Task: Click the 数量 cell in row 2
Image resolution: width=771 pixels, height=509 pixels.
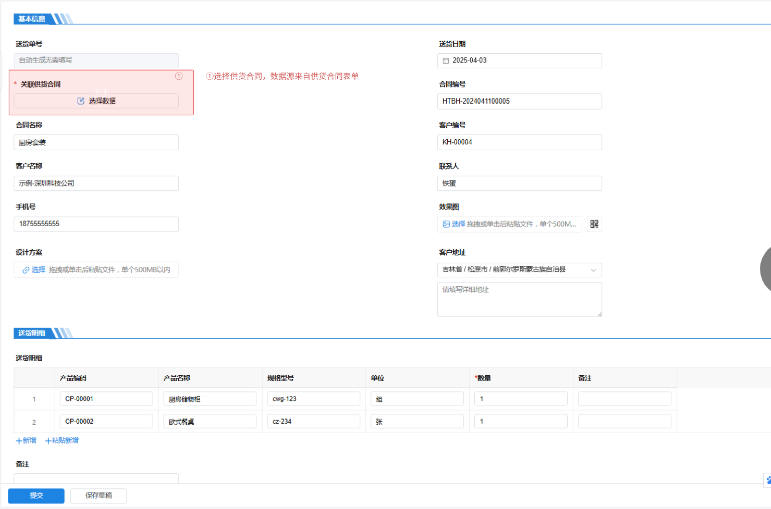Action: click(521, 421)
